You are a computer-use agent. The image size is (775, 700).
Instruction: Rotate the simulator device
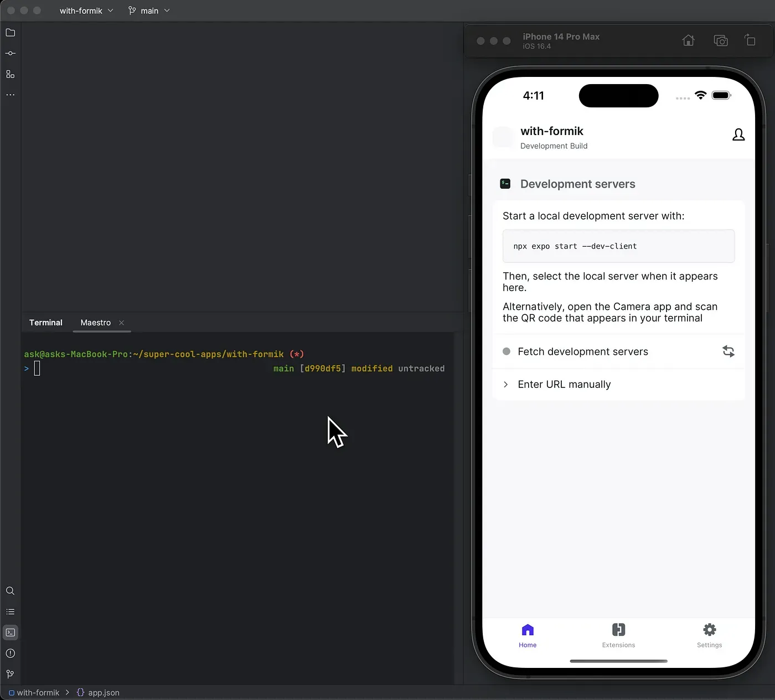coord(750,40)
